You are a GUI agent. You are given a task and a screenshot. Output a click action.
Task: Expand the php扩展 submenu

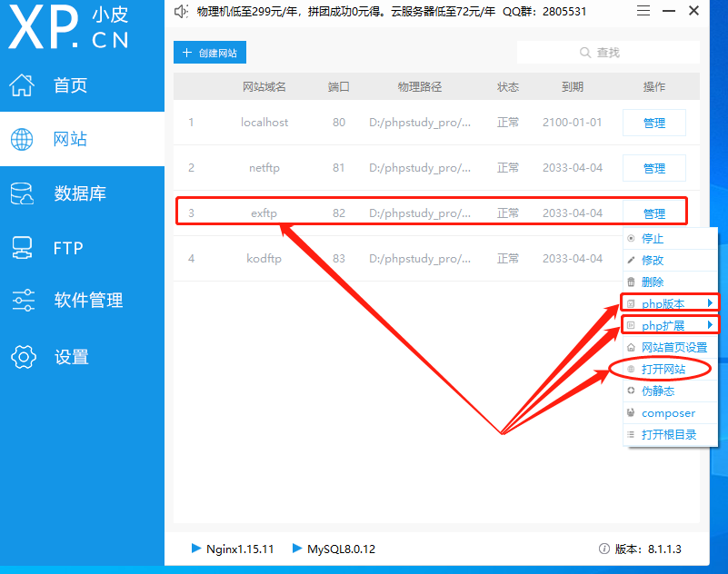click(663, 324)
